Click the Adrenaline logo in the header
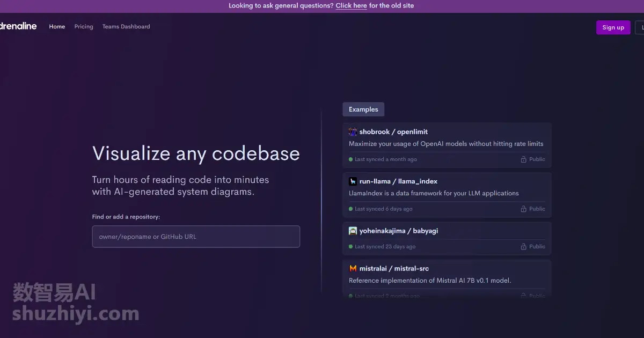 point(18,26)
